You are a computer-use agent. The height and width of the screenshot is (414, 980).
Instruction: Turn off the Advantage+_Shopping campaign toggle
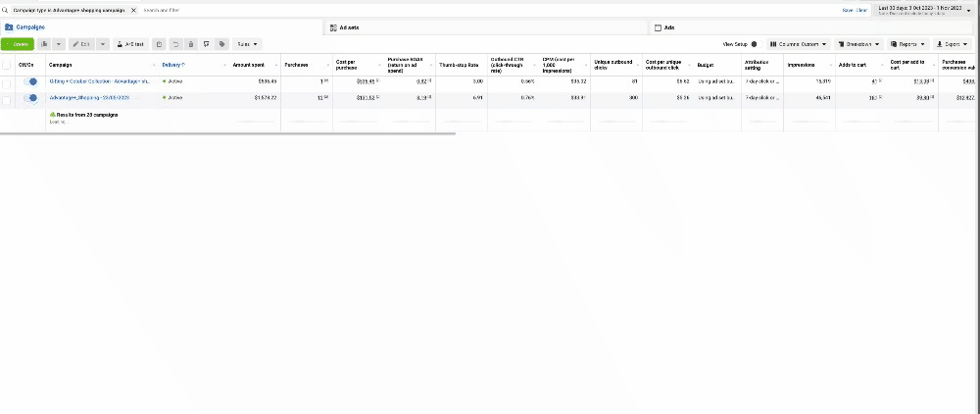point(30,97)
